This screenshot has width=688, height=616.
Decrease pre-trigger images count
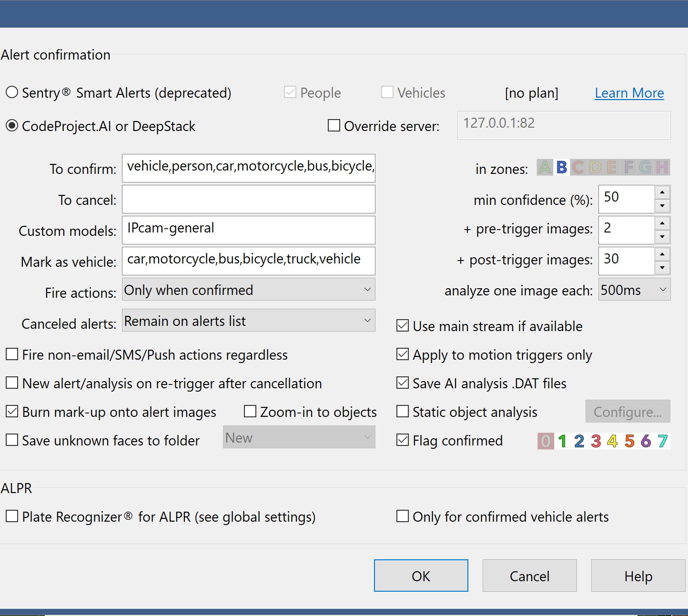662,237
